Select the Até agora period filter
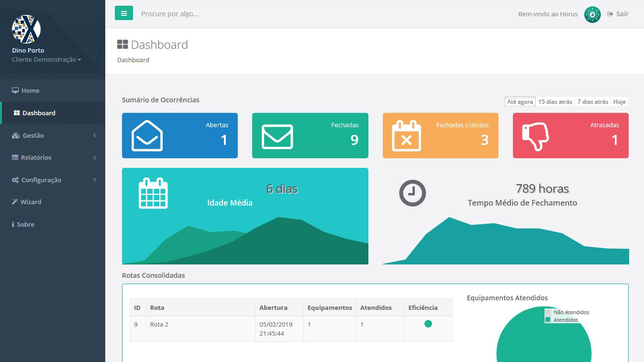The height and width of the screenshot is (362, 644). tap(520, 102)
